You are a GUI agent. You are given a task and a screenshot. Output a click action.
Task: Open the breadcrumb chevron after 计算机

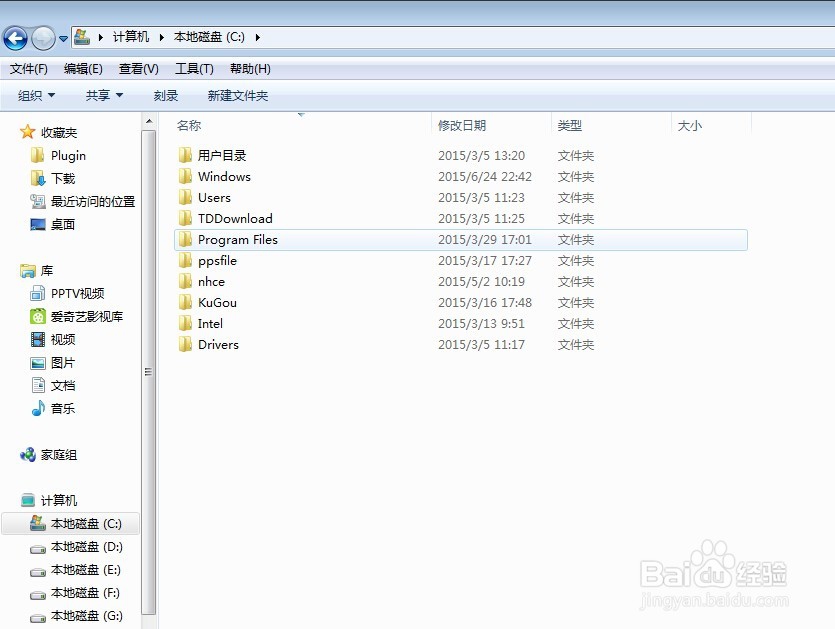tap(156, 38)
